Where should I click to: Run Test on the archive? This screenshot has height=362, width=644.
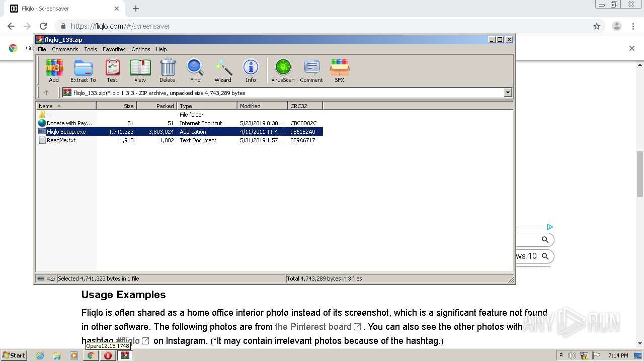click(x=112, y=70)
